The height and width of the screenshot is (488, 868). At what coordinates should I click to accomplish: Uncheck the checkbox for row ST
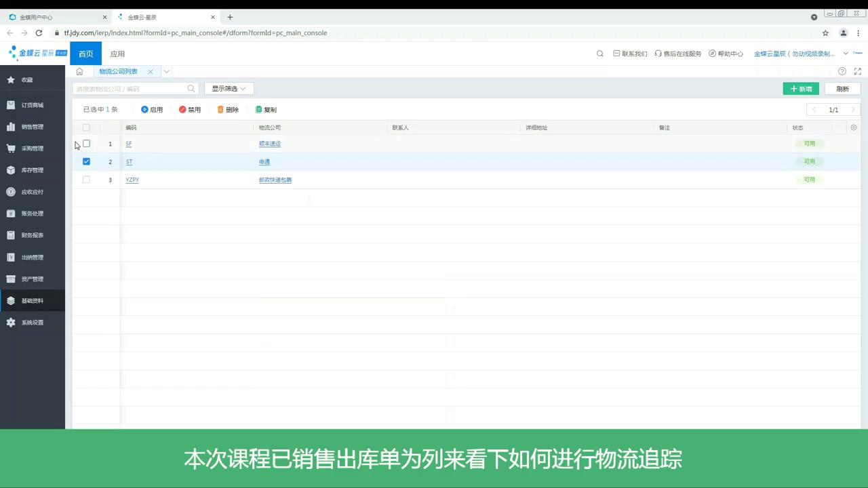click(86, 161)
